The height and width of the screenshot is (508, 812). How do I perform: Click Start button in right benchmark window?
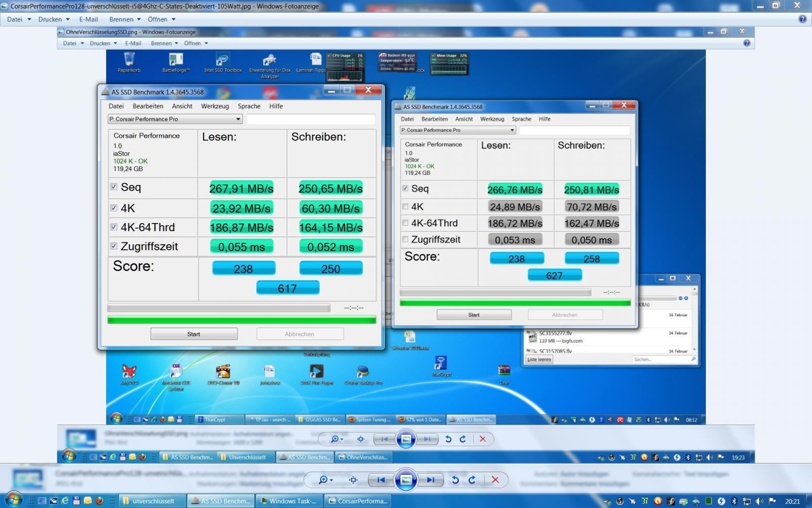tap(474, 315)
